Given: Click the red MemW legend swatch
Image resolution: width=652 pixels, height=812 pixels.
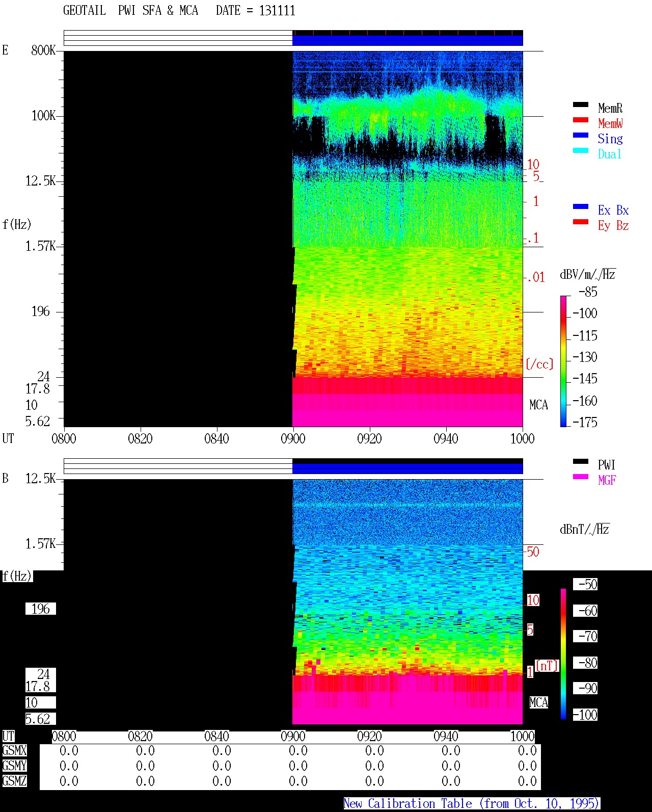Looking at the screenshot, I should tap(580, 120).
